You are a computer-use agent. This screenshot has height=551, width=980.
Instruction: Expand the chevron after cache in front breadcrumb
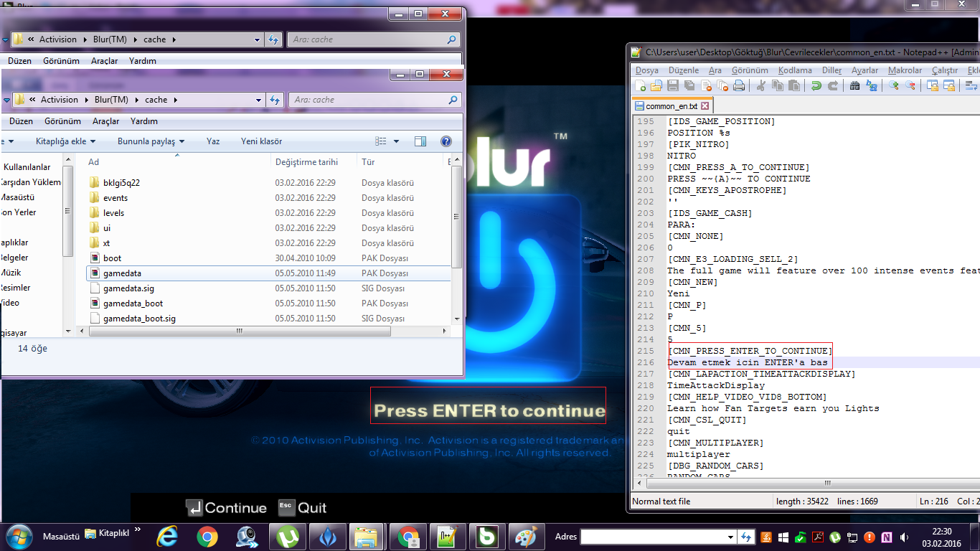tap(175, 100)
